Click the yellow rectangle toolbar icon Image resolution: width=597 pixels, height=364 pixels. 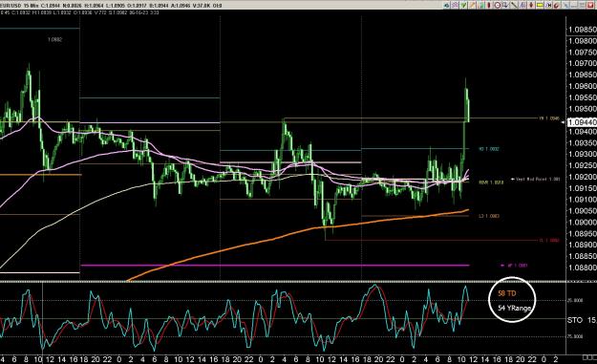pos(540,6)
